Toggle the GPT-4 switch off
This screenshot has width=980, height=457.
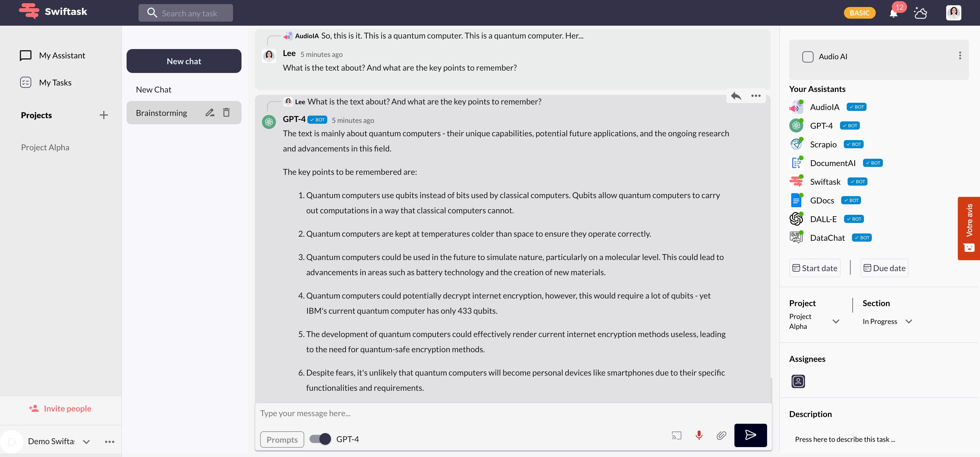pos(320,439)
